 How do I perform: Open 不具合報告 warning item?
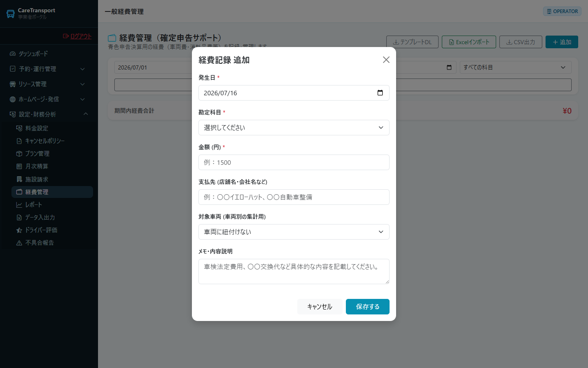[52, 243]
